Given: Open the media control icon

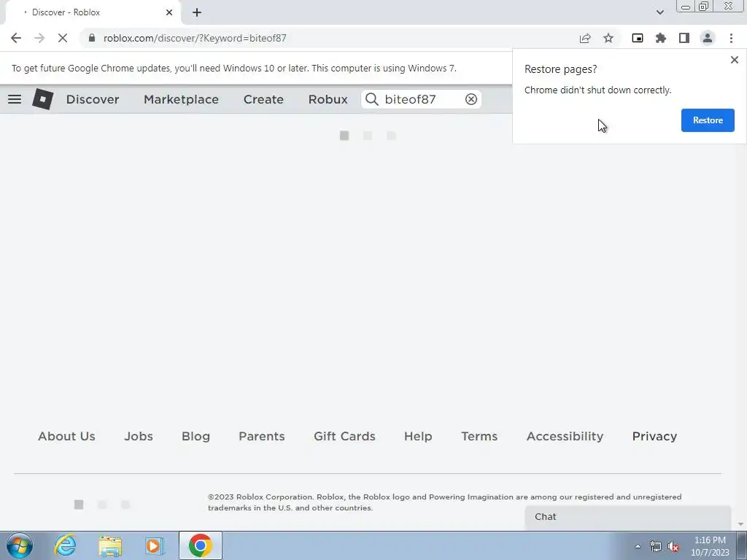Looking at the screenshot, I should pyautogui.click(x=638, y=38).
